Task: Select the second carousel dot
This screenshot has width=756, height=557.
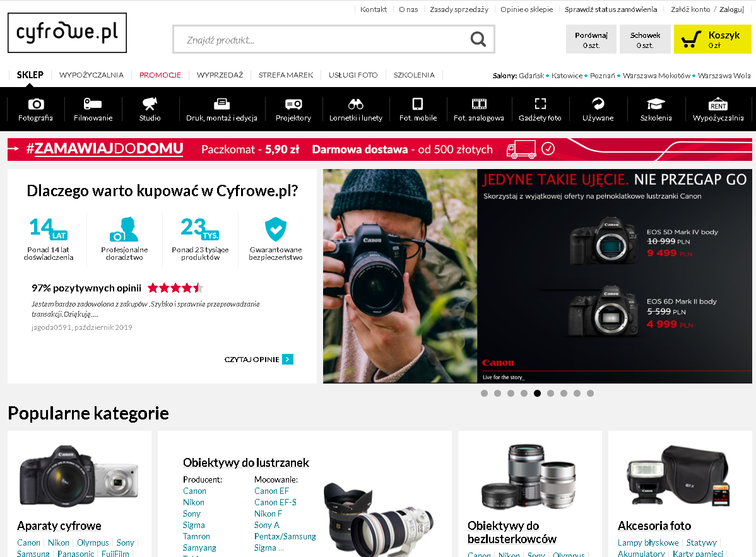Action: 497,393
